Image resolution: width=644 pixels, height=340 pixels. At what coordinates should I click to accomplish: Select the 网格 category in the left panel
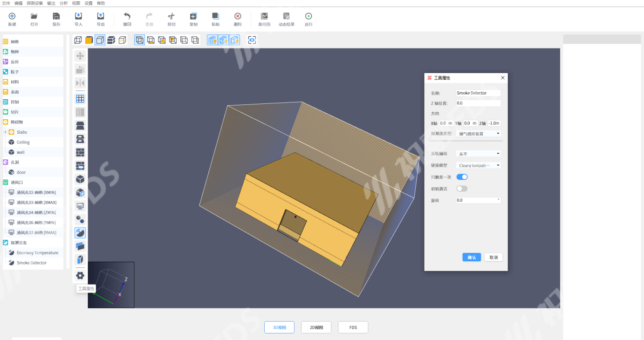click(15, 42)
